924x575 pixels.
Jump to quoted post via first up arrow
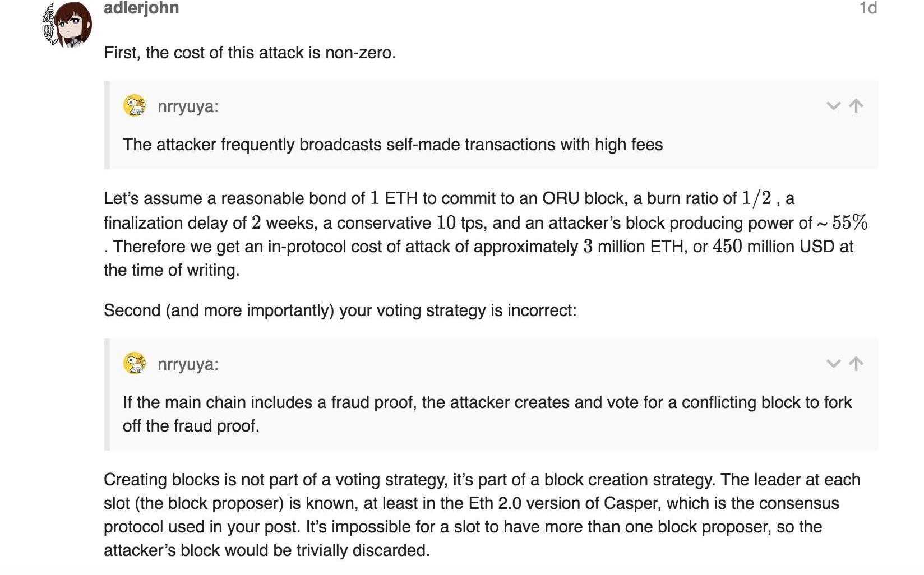[856, 106]
